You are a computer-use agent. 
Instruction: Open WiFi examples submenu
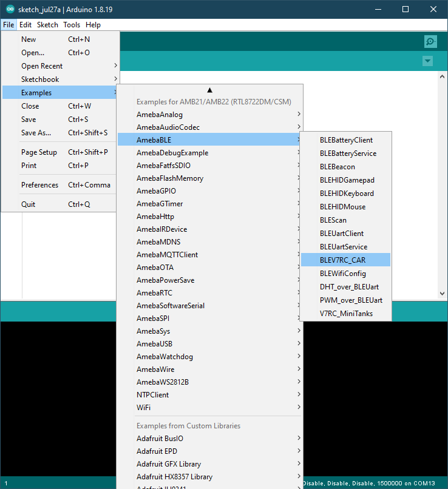209,408
